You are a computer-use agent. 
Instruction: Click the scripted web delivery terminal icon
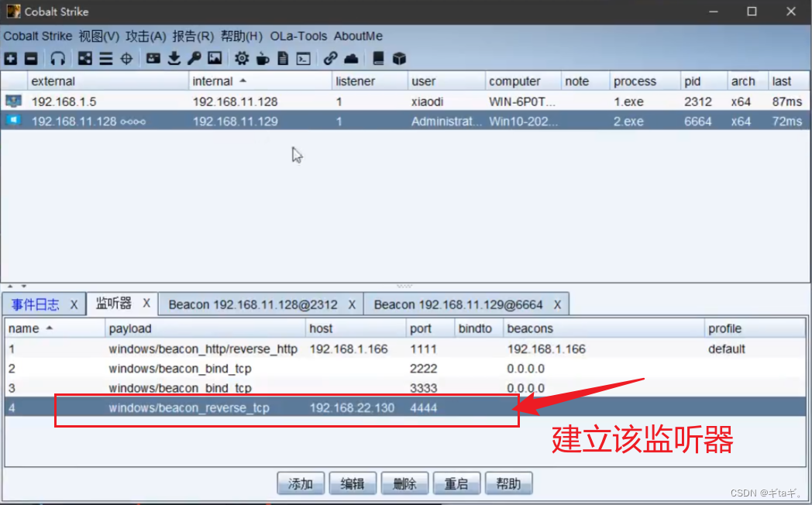tap(304, 58)
